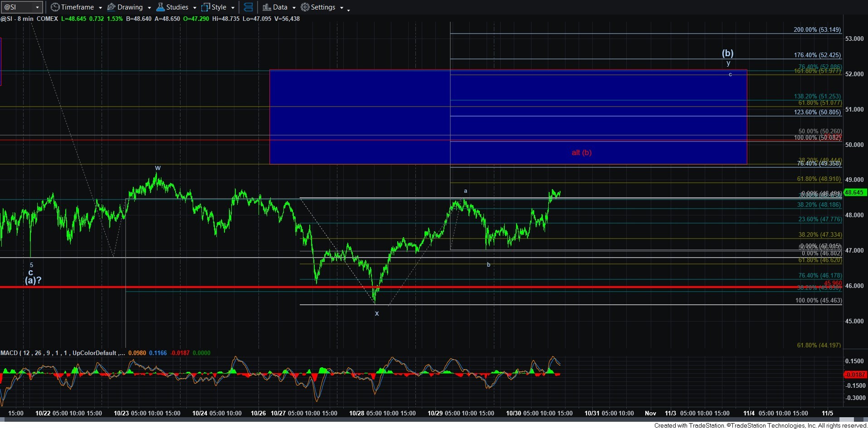This screenshot has width=868, height=429.
Task: Select the thick red horizontal line
Action: (181, 287)
